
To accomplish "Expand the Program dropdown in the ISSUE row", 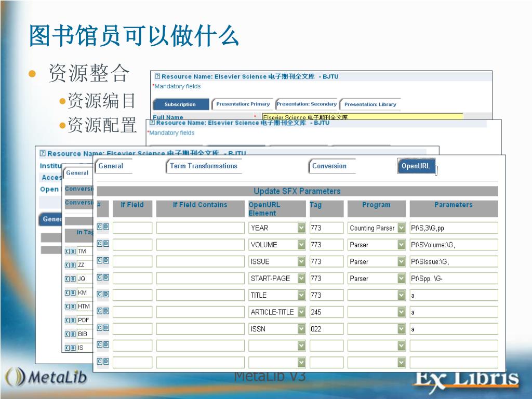I will [x=402, y=261].
